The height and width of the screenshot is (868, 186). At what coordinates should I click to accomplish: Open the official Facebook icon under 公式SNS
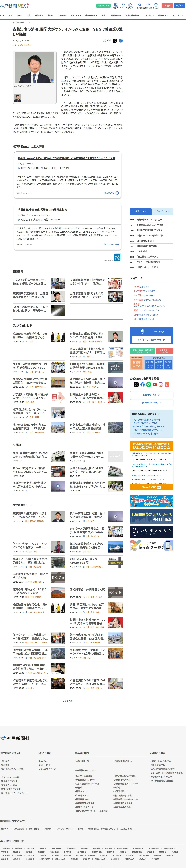(142, 385)
